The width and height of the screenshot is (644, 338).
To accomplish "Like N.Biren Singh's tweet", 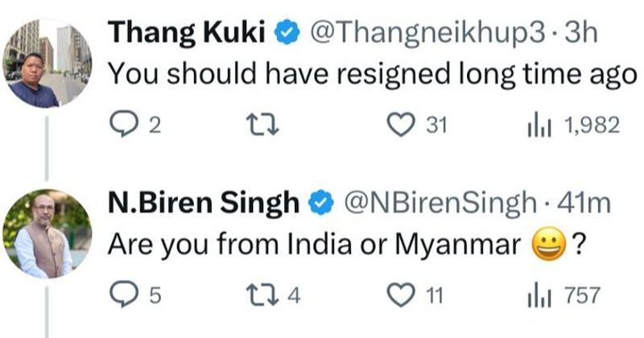I will (398, 295).
